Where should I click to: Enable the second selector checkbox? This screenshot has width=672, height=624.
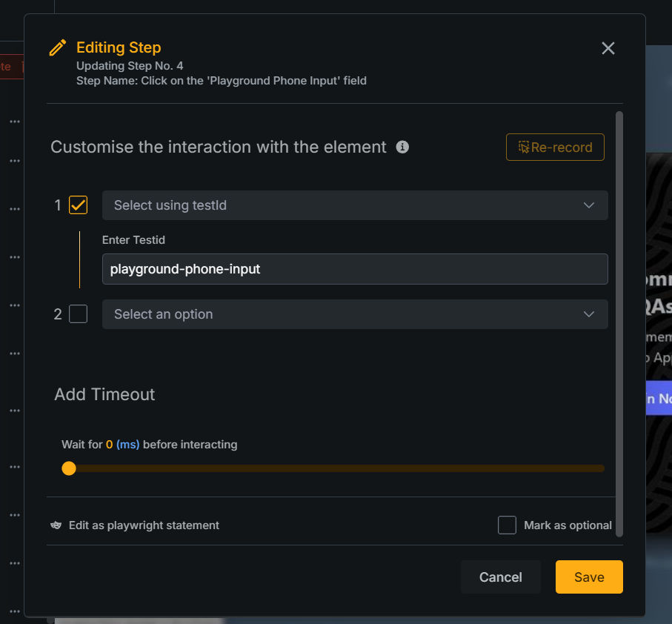(78, 314)
